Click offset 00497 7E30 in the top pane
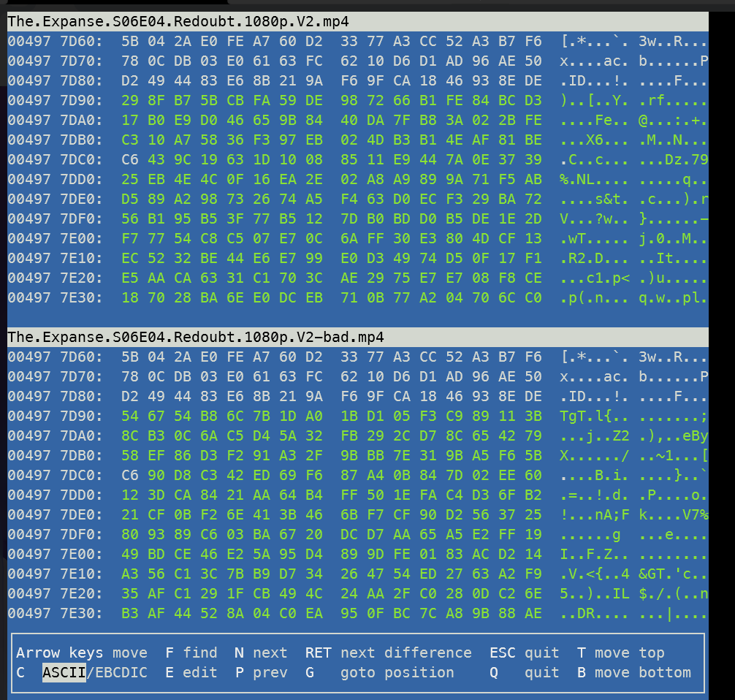 55,297
